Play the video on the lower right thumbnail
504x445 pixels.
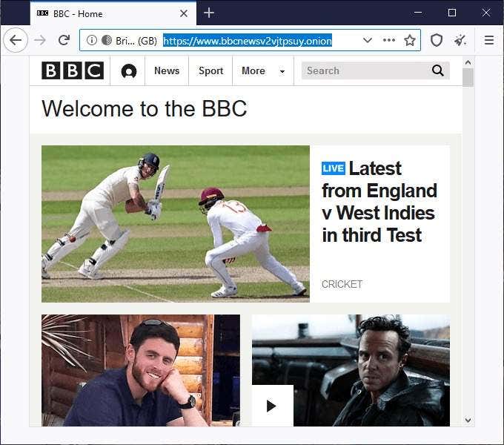coord(272,406)
